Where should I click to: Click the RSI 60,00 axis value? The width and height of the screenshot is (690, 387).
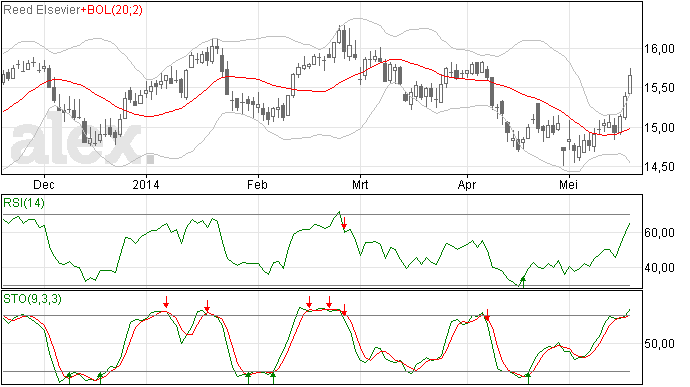pyautogui.click(x=659, y=232)
